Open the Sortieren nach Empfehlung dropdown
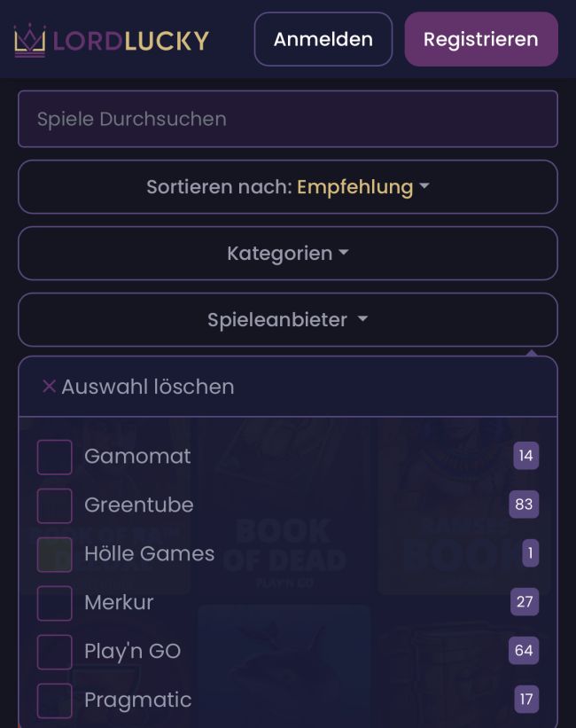This screenshot has width=576, height=728. coord(288,187)
